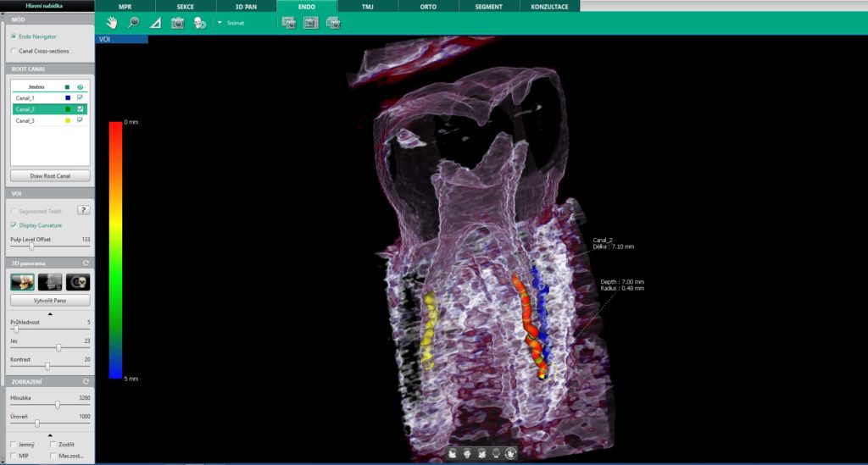Image resolution: width=868 pixels, height=465 pixels.
Task: Uncheck Display Curvature option
Action: (13, 225)
